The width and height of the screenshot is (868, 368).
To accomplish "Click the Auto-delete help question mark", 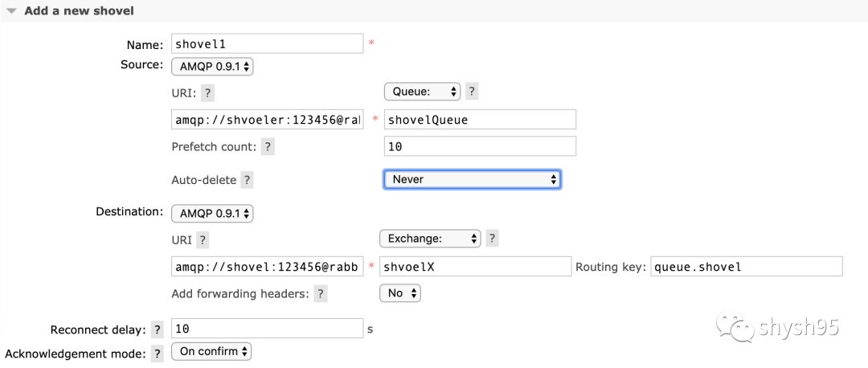I will 247,181.
